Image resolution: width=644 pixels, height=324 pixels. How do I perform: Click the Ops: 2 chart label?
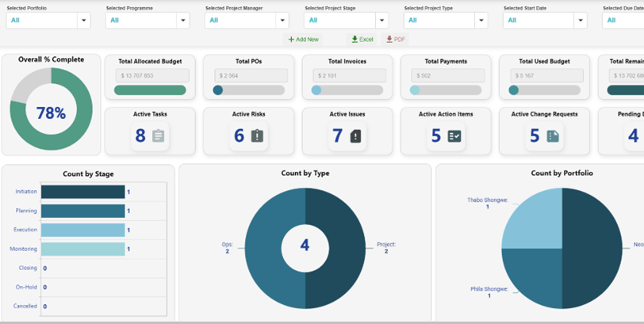(x=227, y=248)
